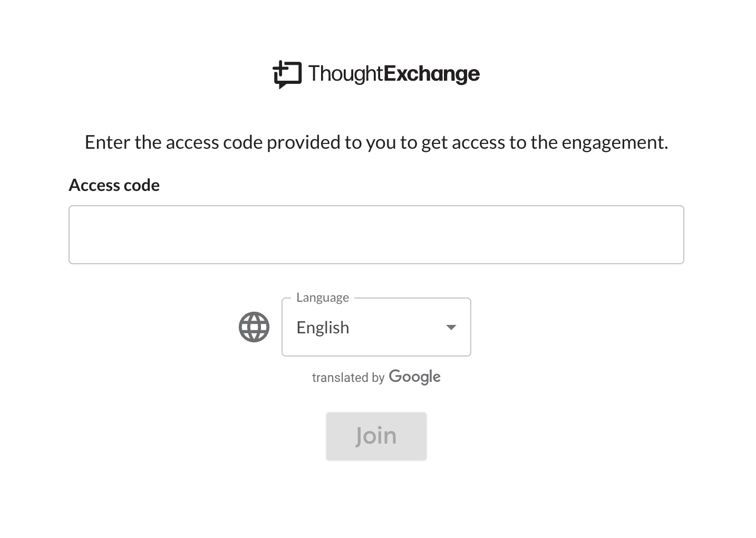Click the "Enter the access code" instruction text
Image resolution: width=756 pixels, height=538 pixels.
(376, 142)
